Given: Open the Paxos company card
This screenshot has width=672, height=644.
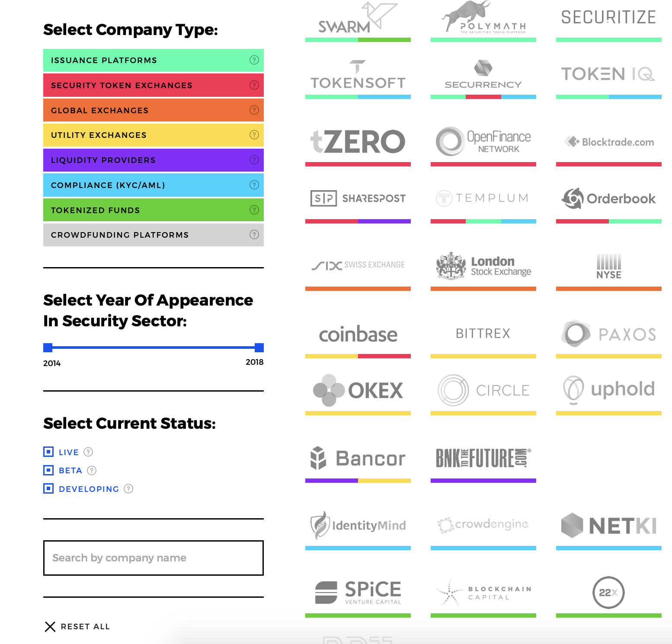Looking at the screenshot, I should tap(608, 333).
